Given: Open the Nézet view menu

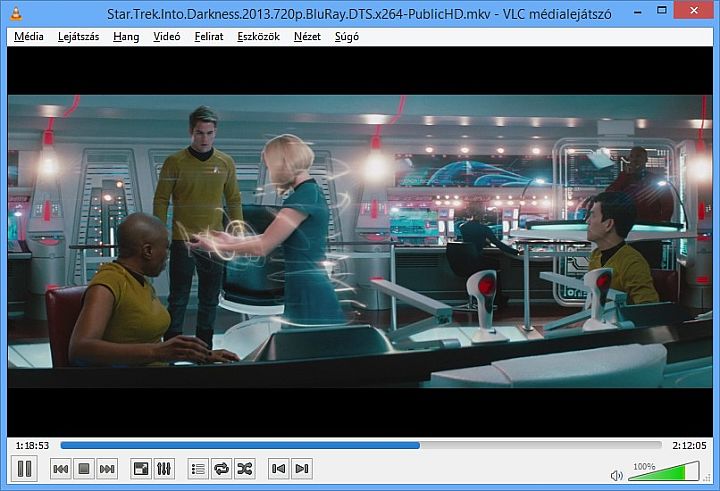Looking at the screenshot, I should tap(307, 37).
